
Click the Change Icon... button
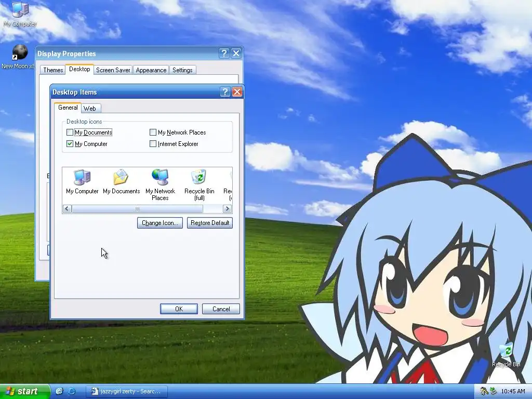(x=160, y=223)
